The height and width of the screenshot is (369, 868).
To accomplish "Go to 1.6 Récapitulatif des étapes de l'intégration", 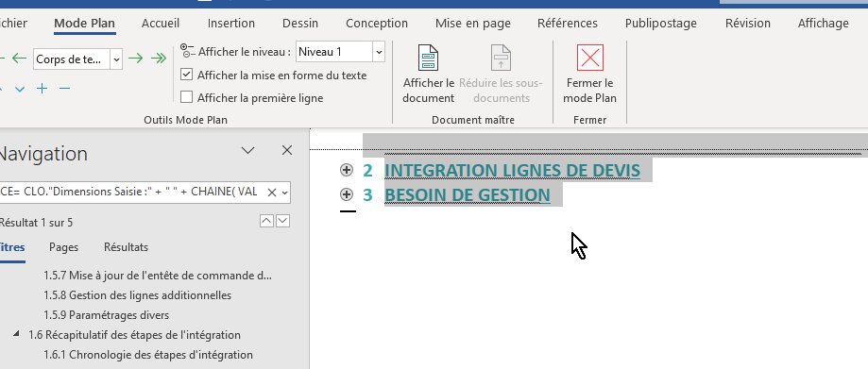I will [134, 335].
